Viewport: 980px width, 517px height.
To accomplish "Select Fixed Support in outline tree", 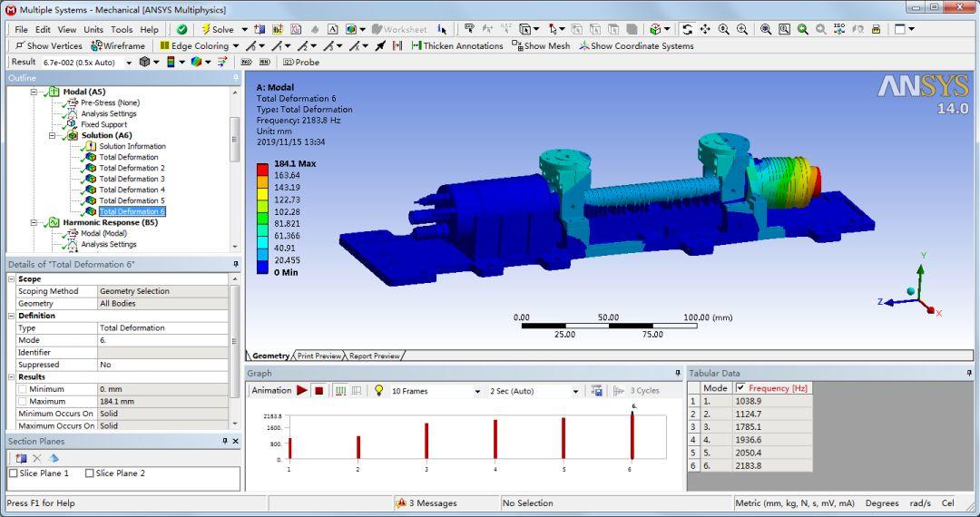I will click(103, 124).
